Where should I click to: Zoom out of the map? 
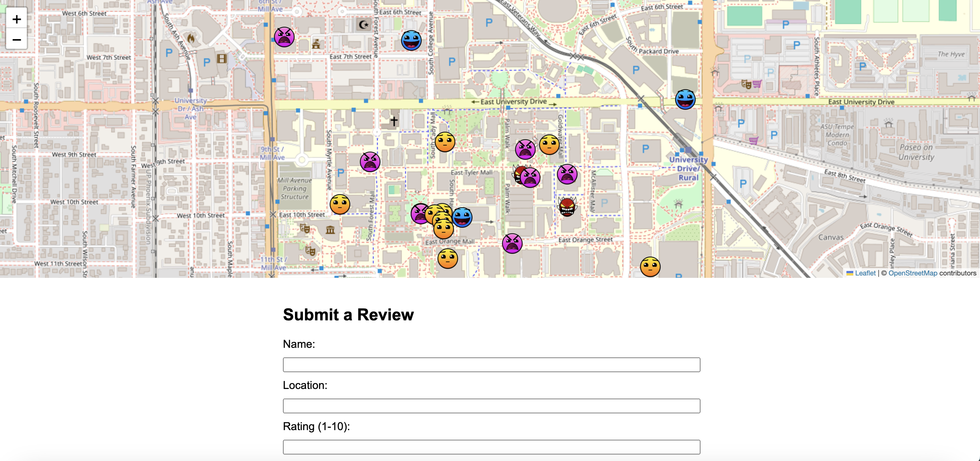point(16,39)
